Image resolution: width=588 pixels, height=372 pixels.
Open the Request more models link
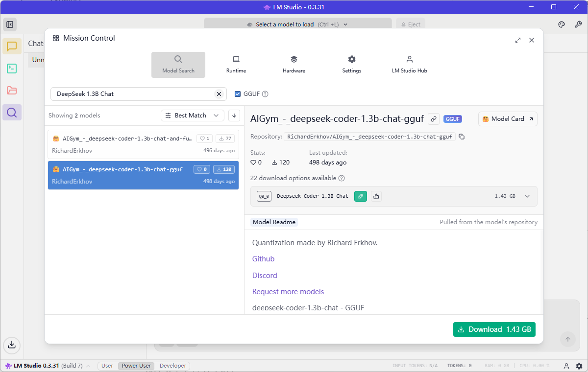point(288,292)
